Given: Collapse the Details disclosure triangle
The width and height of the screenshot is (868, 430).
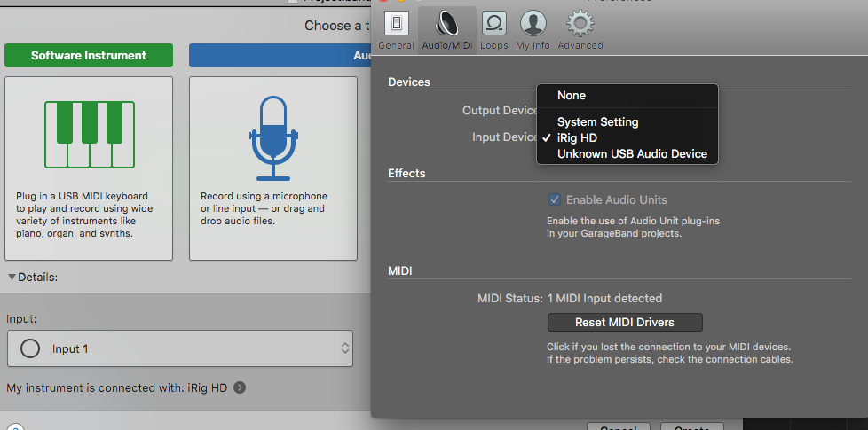Looking at the screenshot, I should [x=12, y=277].
